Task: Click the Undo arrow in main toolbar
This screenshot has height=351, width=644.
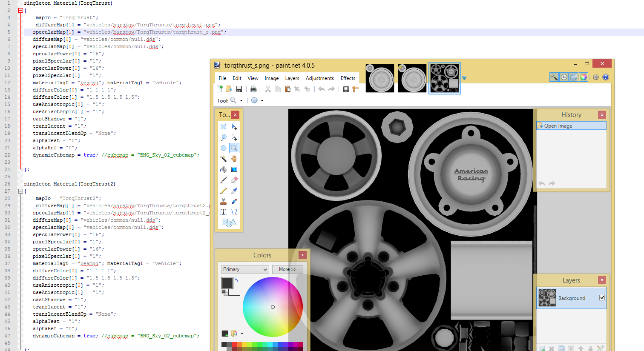Action: [322, 89]
